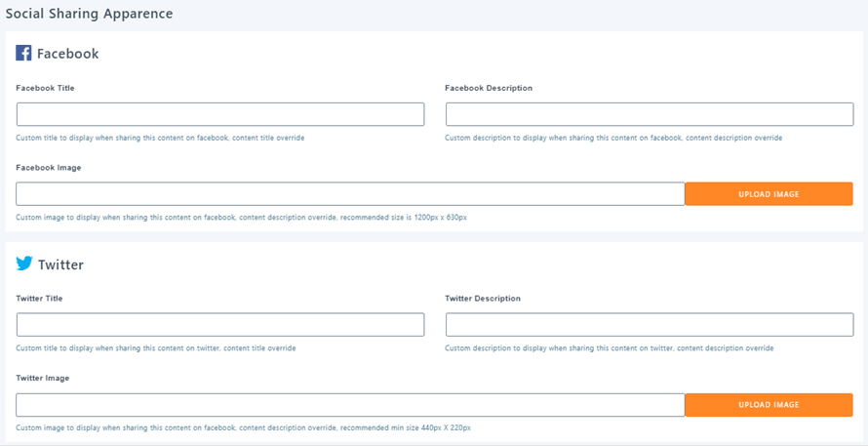Click the Facebook Description label

pyautogui.click(x=489, y=88)
